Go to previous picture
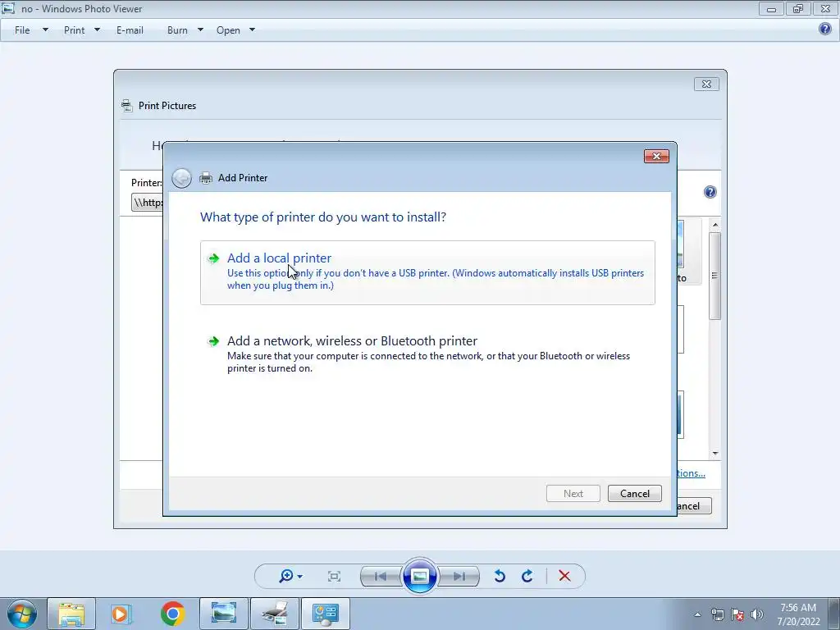840x630 pixels. pos(381,577)
